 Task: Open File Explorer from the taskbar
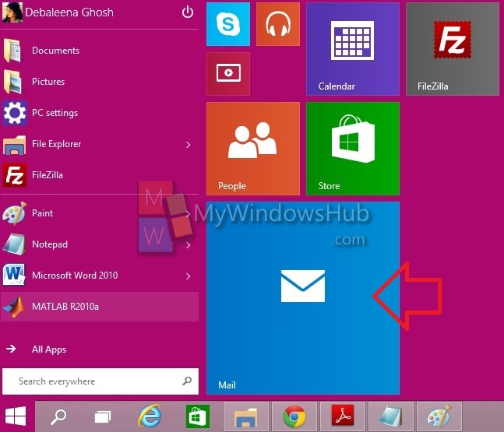[246, 416]
